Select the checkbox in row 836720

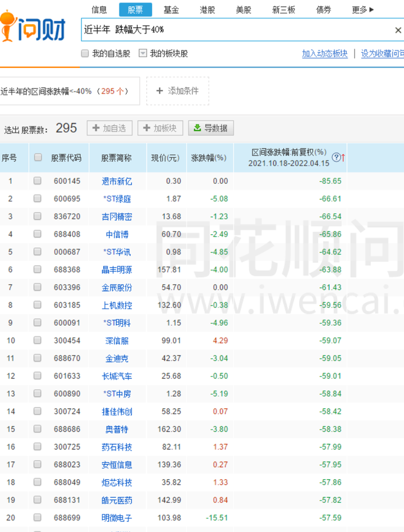point(38,216)
